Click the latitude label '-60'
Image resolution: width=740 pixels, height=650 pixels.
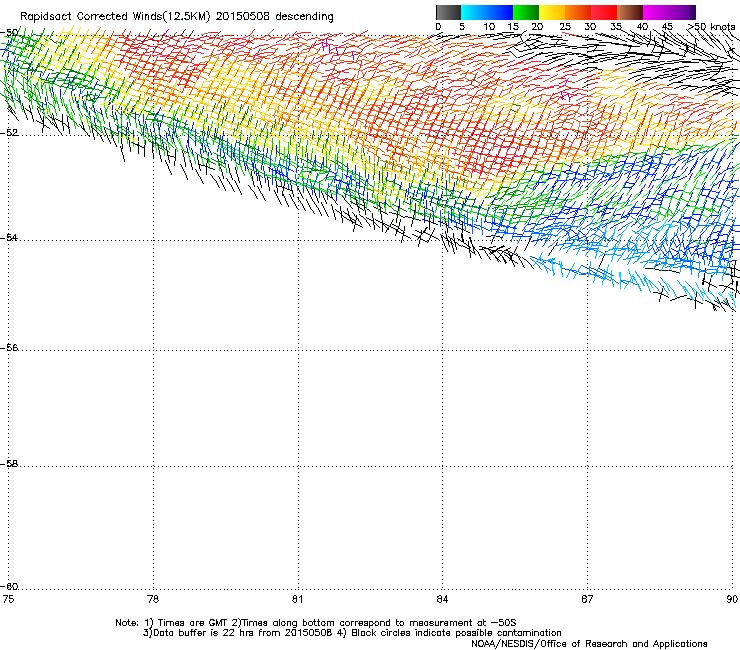[x=9, y=586]
